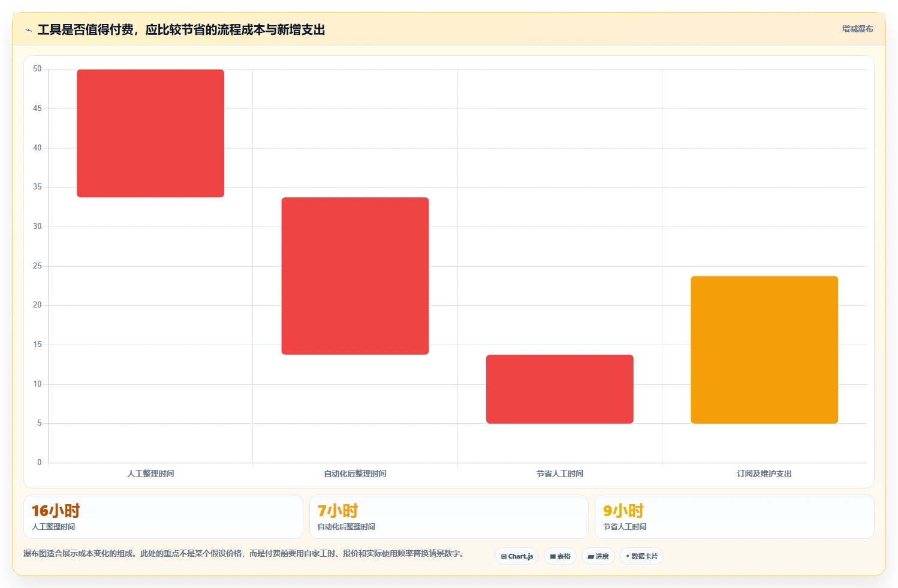
Task: Select the 进度 chip
Action: point(598,556)
